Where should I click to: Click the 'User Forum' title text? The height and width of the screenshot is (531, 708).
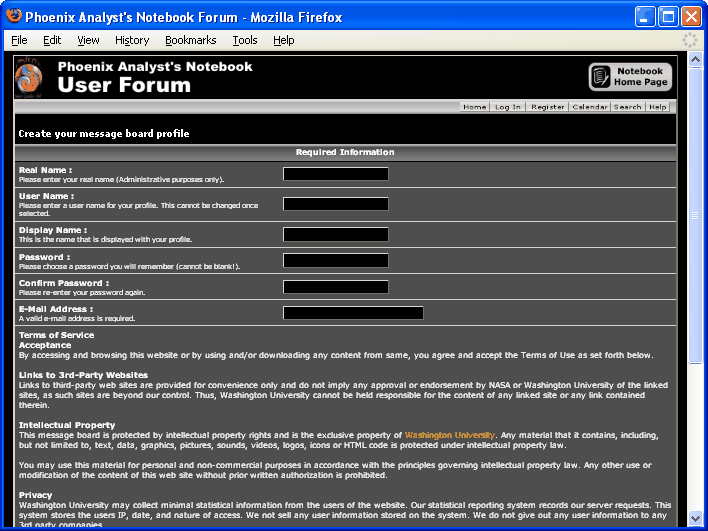(124, 85)
